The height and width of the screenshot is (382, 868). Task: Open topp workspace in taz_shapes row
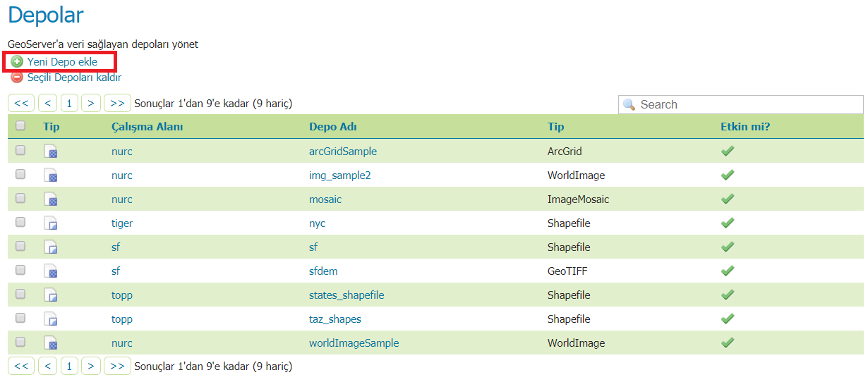coord(122,319)
